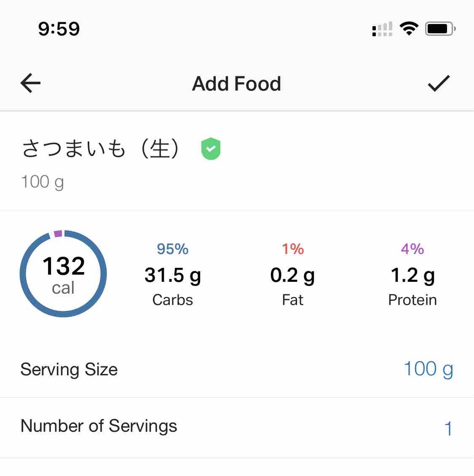Select the Number of Servings row label
Viewport: 474px width, 476px height.
[x=99, y=426]
